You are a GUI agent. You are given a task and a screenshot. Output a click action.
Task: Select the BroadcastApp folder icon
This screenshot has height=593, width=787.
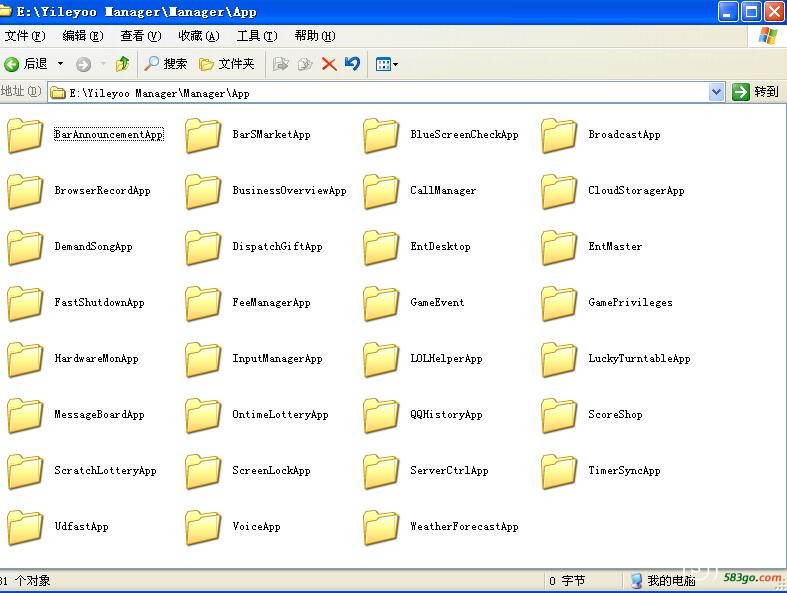559,135
